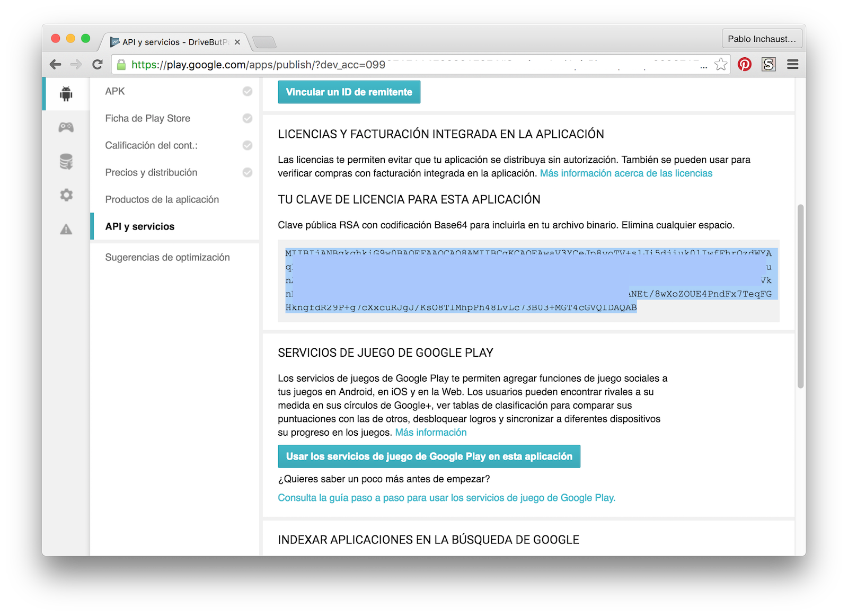Go forward with the browser forward arrow
The width and height of the screenshot is (848, 616).
tap(76, 65)
